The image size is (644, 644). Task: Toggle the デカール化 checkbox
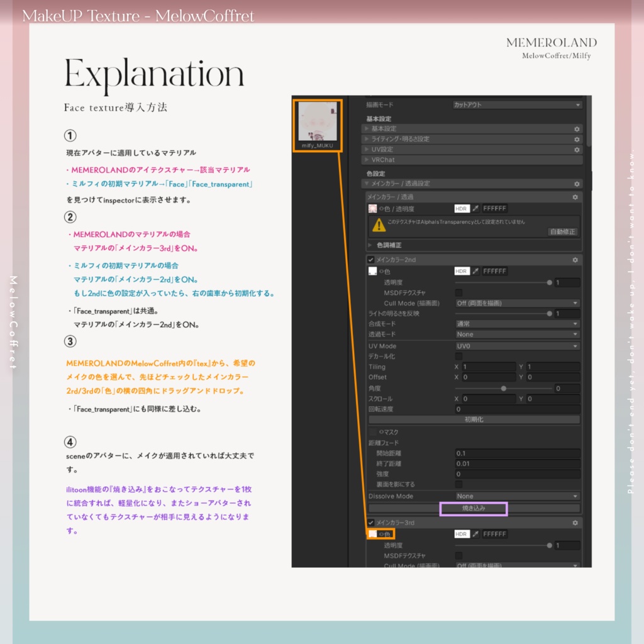click(x=458, y=356)
